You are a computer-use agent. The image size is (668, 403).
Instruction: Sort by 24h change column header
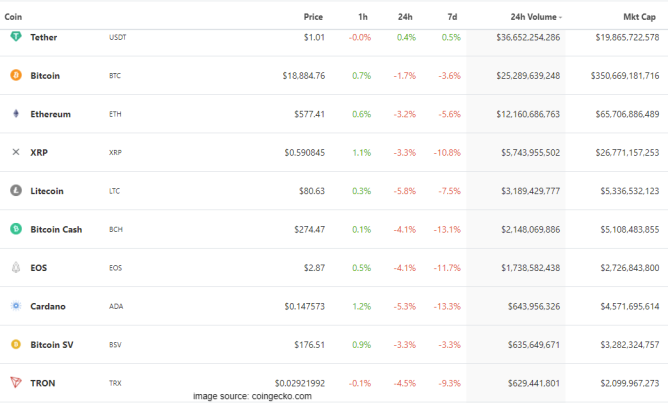pos(405,17)
